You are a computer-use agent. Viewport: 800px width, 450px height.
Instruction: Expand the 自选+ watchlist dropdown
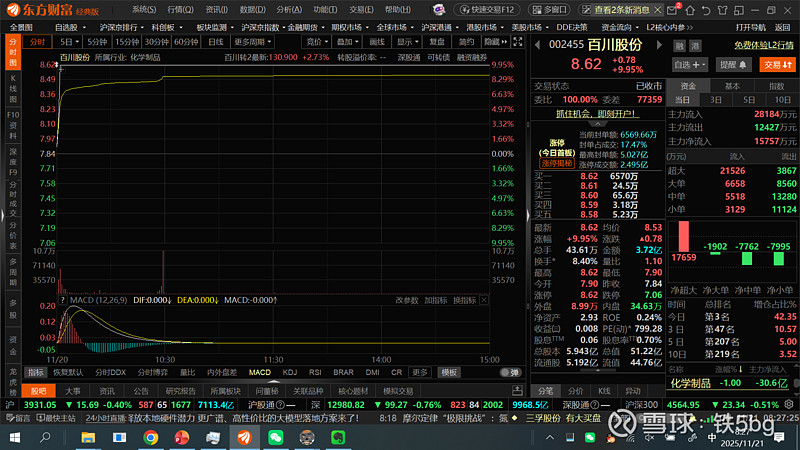(689, 65)
